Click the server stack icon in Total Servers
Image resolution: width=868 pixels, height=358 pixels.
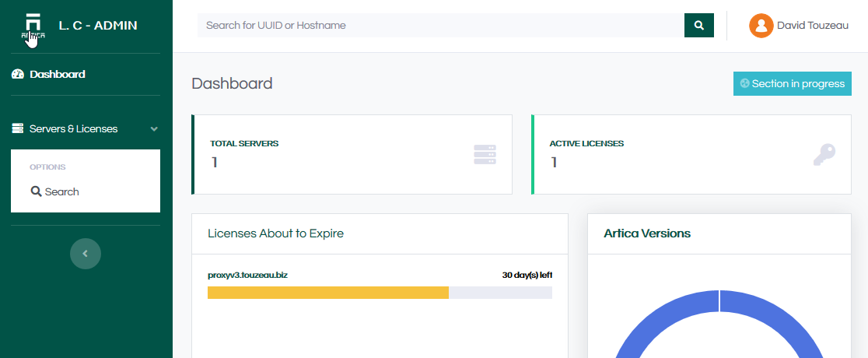point(485,155)
